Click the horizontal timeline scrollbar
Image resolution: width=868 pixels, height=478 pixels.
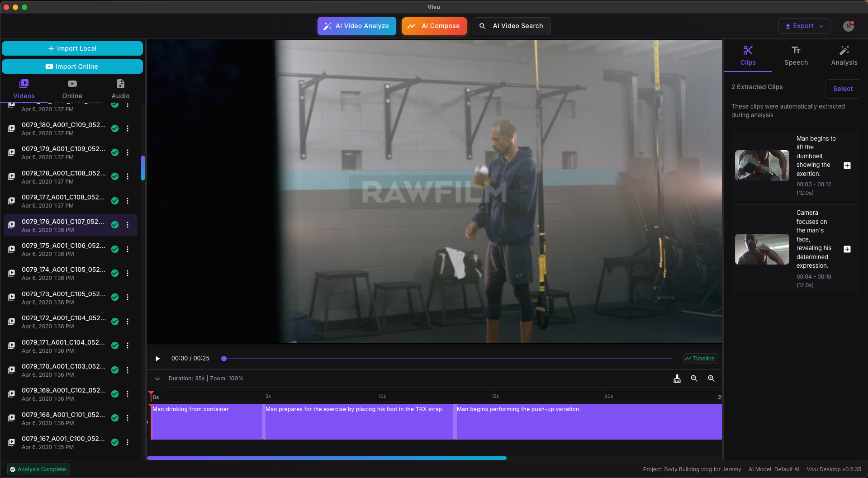[327, 458]
